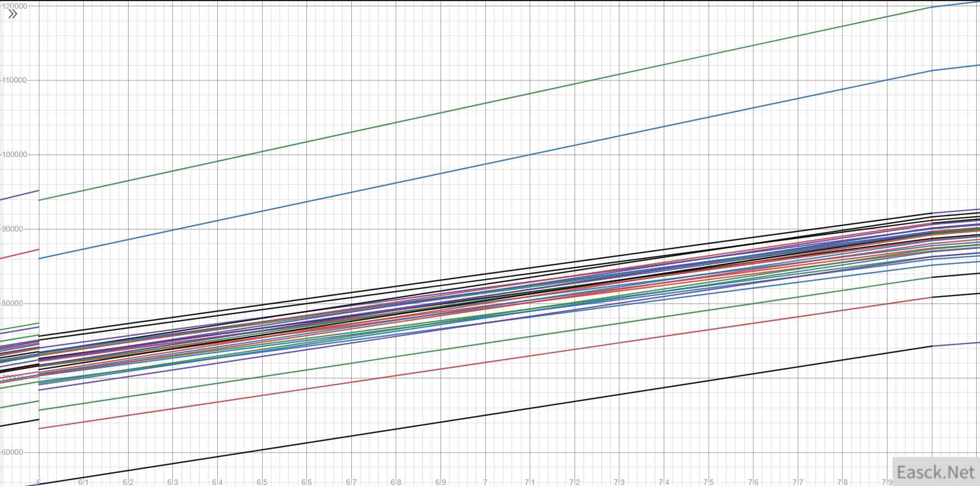Expand the expression list with double-chevron
Screen dimensions: 980x486
(13, 14)
